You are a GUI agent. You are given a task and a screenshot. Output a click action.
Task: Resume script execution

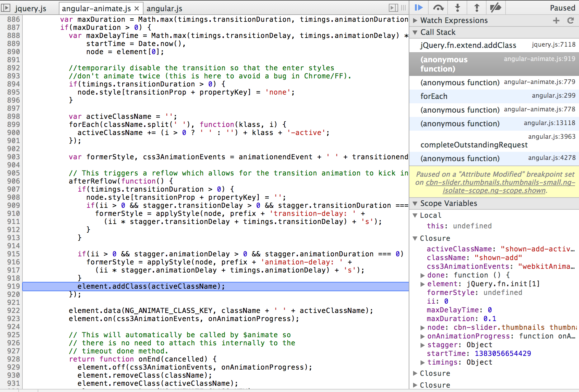tap(419, 7)
